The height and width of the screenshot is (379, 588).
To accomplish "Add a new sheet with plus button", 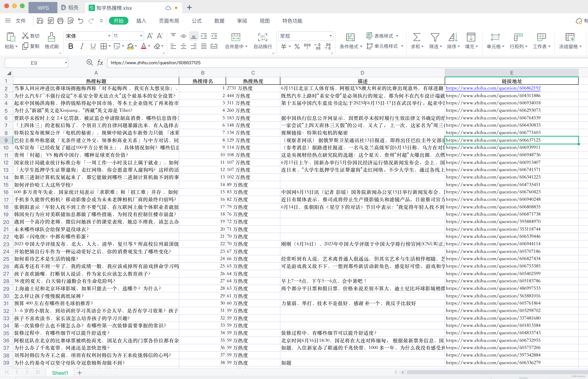I will [x=79, y=373].
